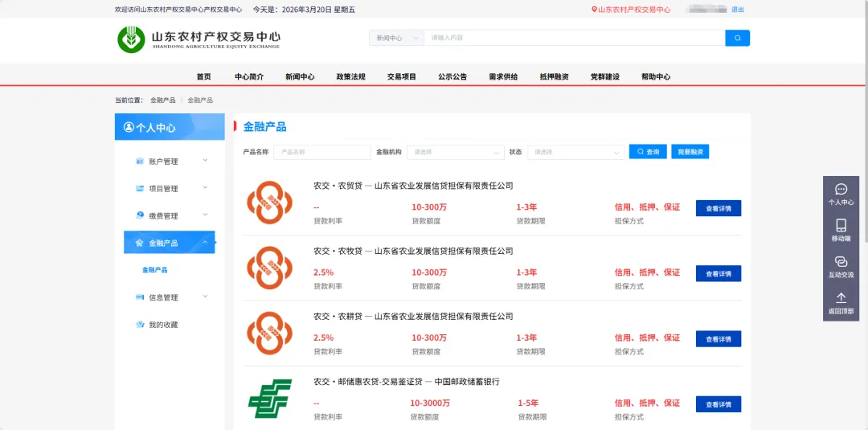The height and width of the screenshot is (430, 868).
Task: Open 公示公告 navigation item
Action: 452,77
